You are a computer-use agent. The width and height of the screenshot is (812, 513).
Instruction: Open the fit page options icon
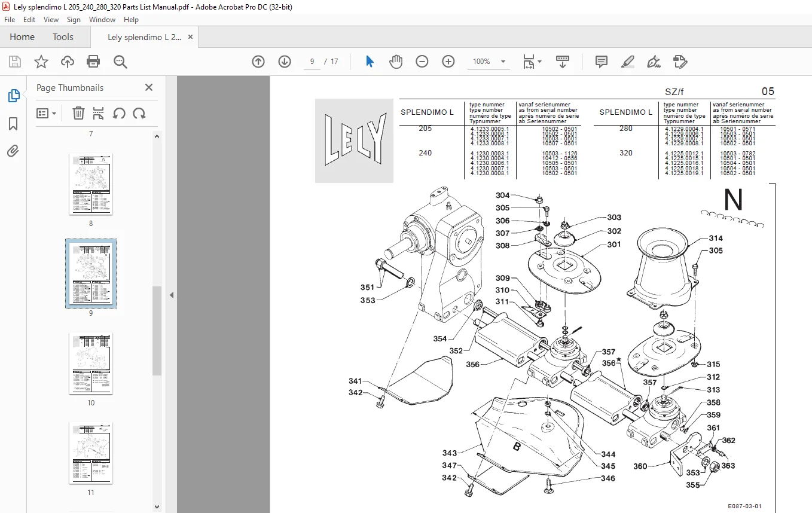point(532,62)
